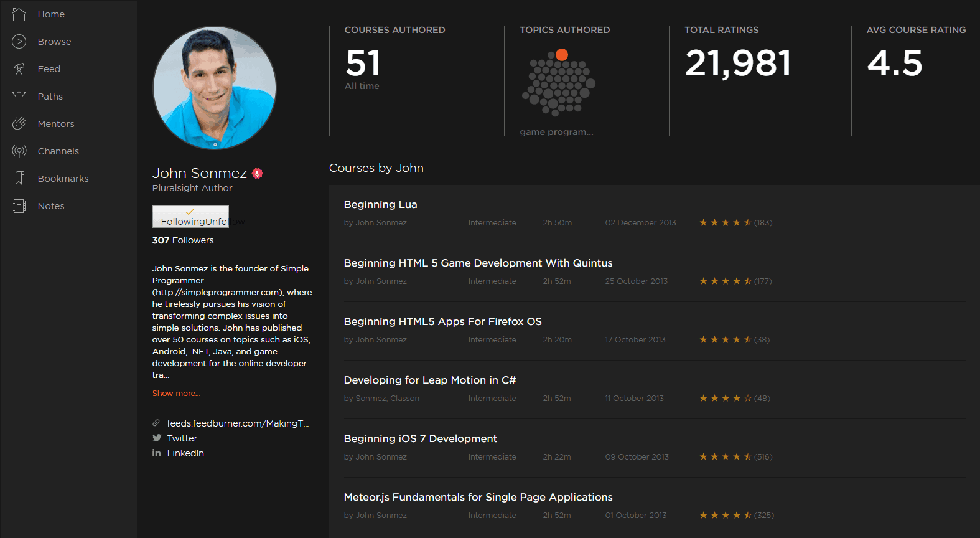Open the Mentors section

click(x=55, y=124)
